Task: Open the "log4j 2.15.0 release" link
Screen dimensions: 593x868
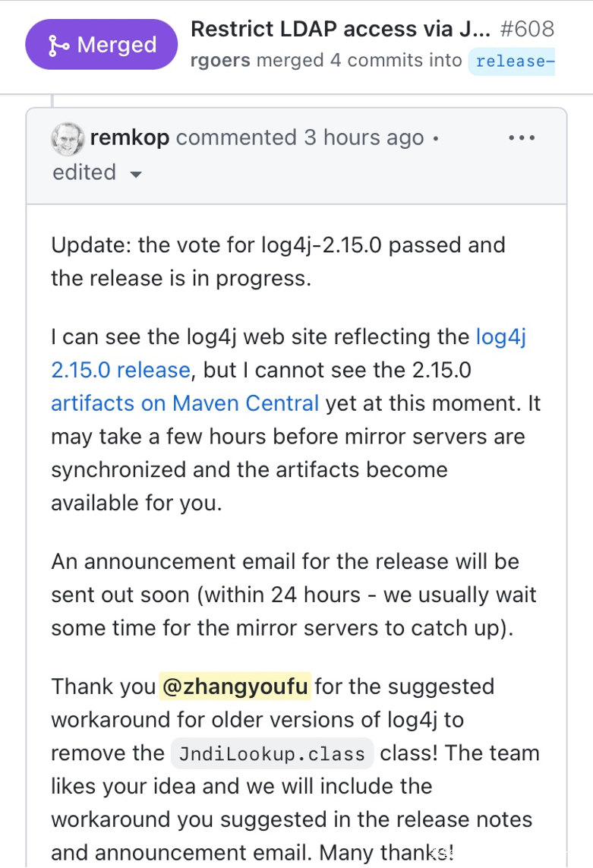Action: (120, 370)
